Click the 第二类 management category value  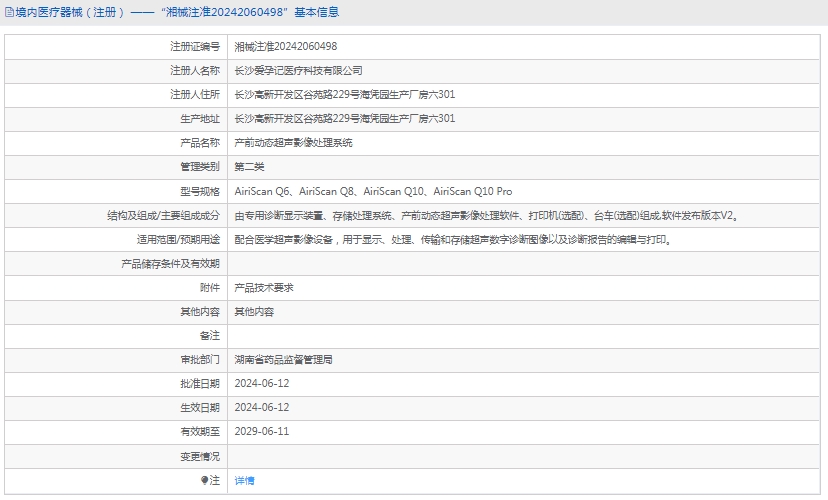(x=249, y=167)
